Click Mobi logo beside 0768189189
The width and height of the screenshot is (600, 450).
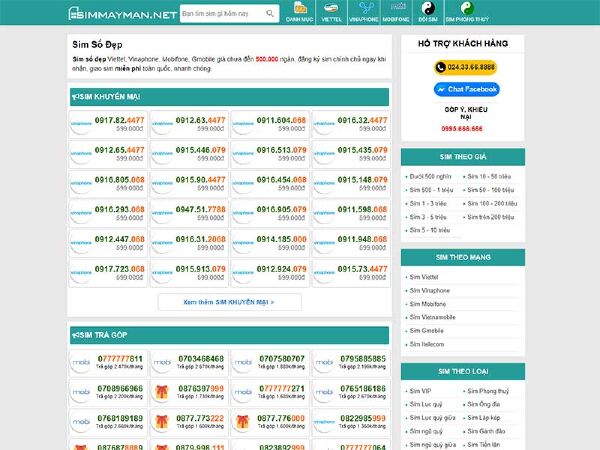(81, 422)
